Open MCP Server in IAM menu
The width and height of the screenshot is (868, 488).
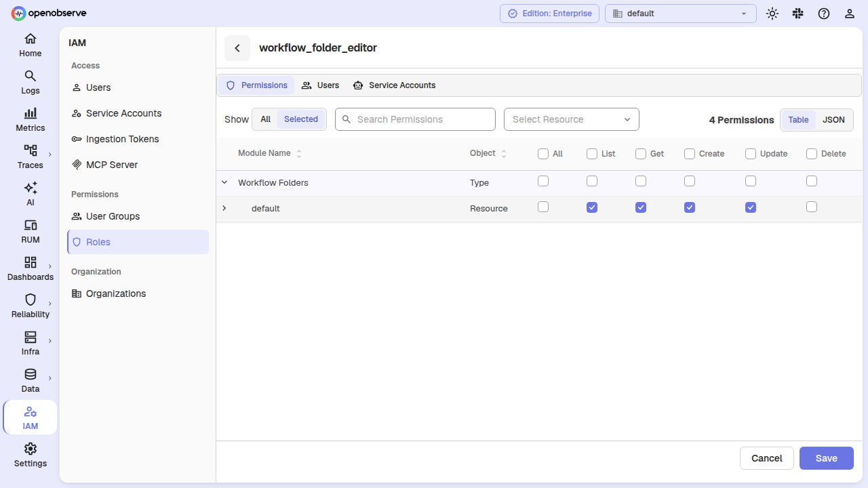138,165
